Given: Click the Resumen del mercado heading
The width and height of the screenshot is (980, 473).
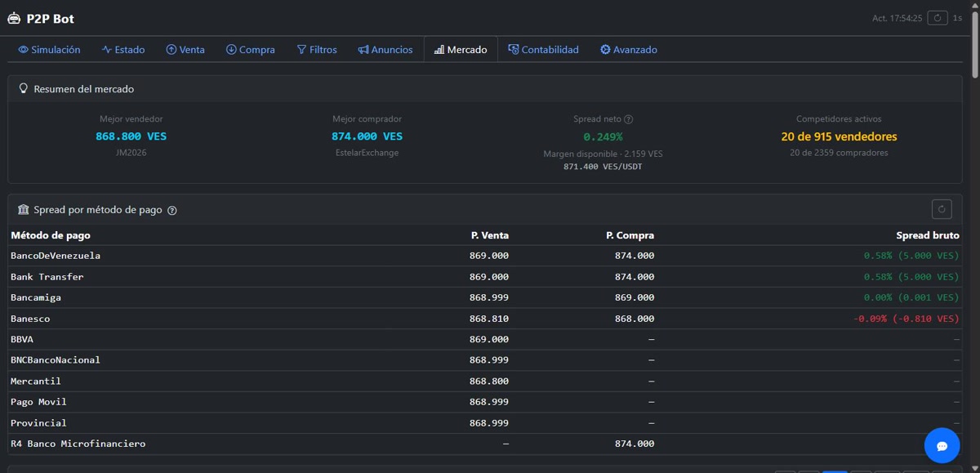Looking at the screenshot, I should 84,89.
